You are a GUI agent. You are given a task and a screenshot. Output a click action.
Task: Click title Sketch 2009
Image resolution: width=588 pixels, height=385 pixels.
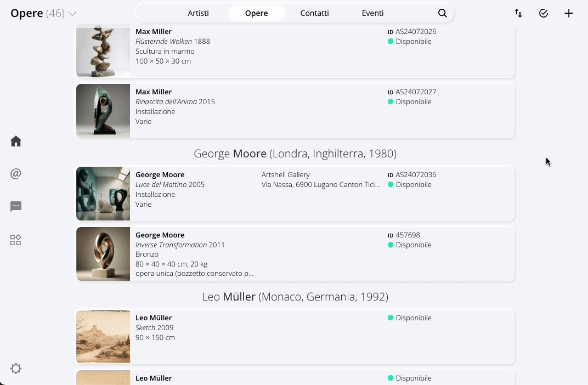click(155, 327)
